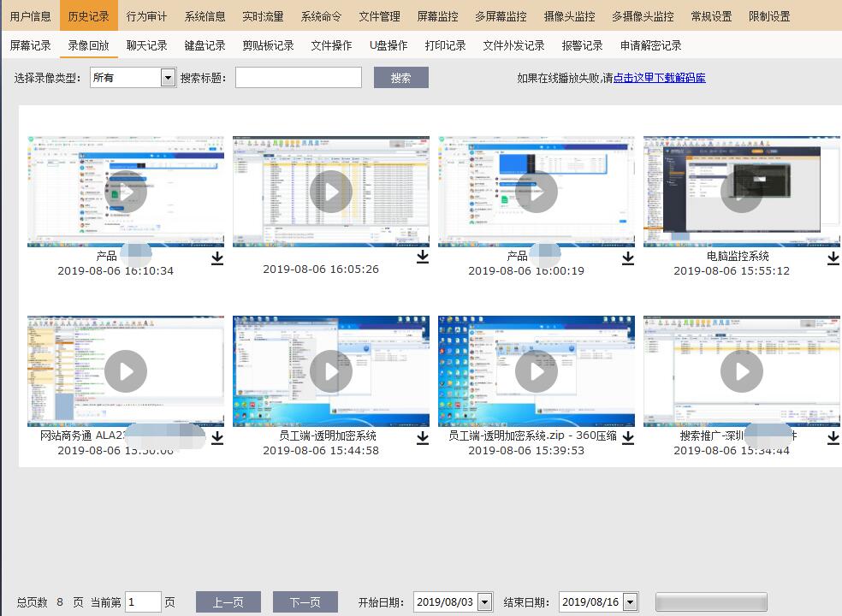Focus the 搜索标题 text field

298,78
